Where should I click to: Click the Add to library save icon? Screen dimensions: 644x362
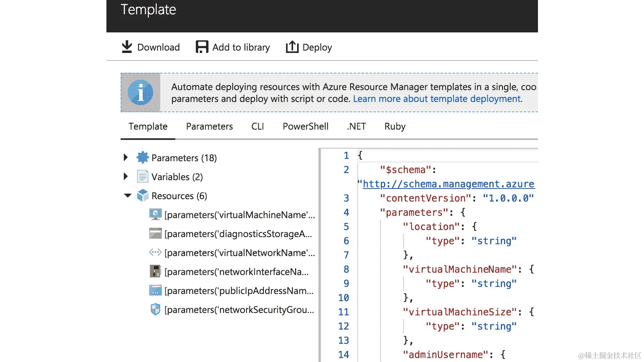coord(202,47)
